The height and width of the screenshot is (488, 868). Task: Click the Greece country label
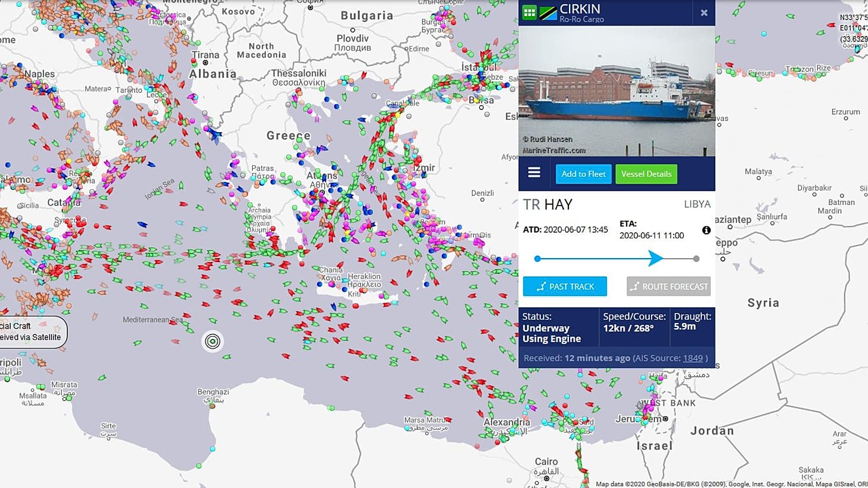pyautogui.click(x=288, y=136)
